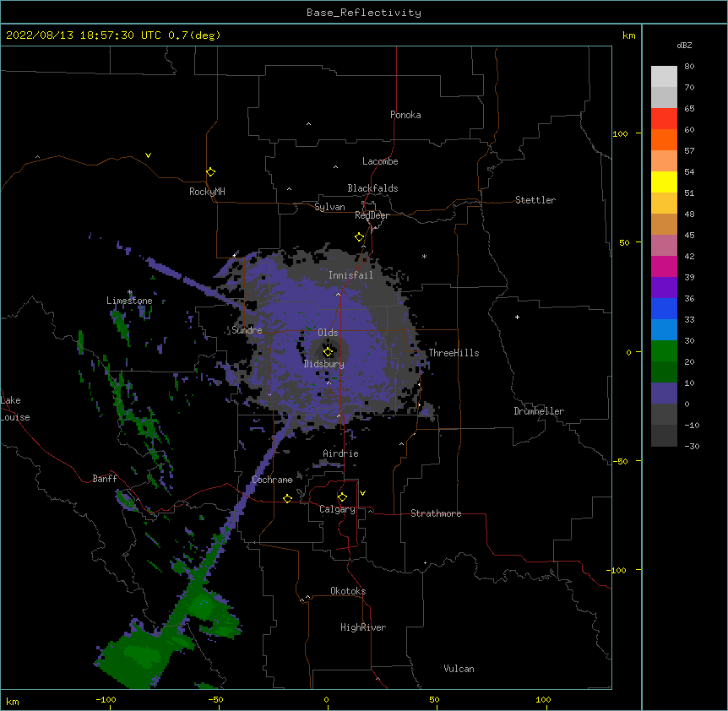Pick the red 60-65 dBZ legend color

(x=664, y=119)
